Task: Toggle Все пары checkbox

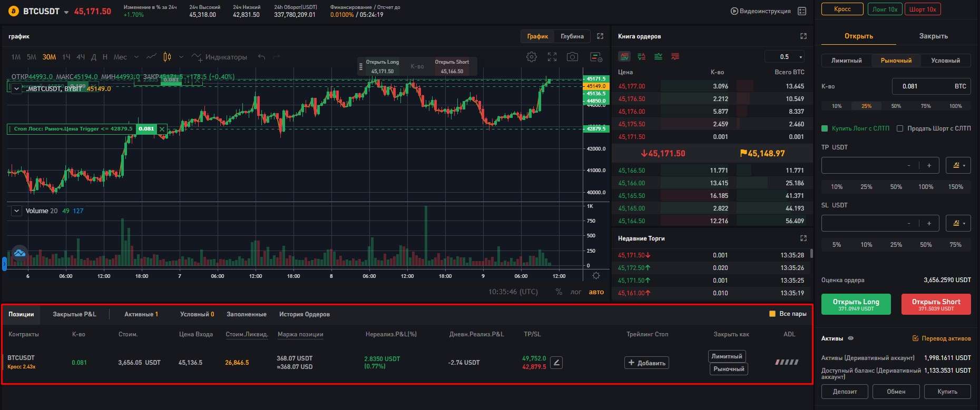Action: [772, 314]
